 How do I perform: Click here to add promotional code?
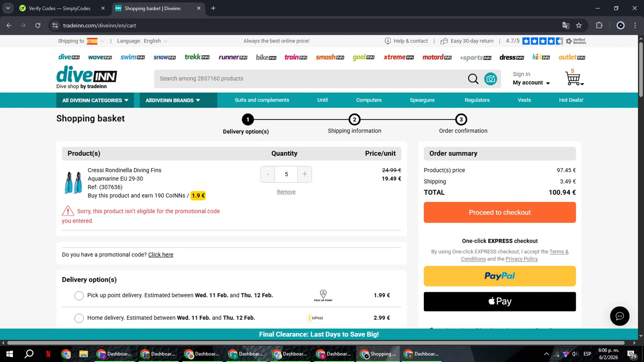tap(161, 255)
